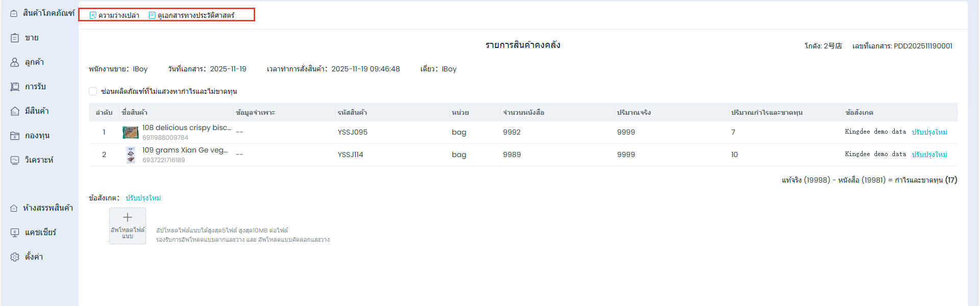
Task: Click the ความว่างเปล่า toolbar button
Action: tap(114, 15)
